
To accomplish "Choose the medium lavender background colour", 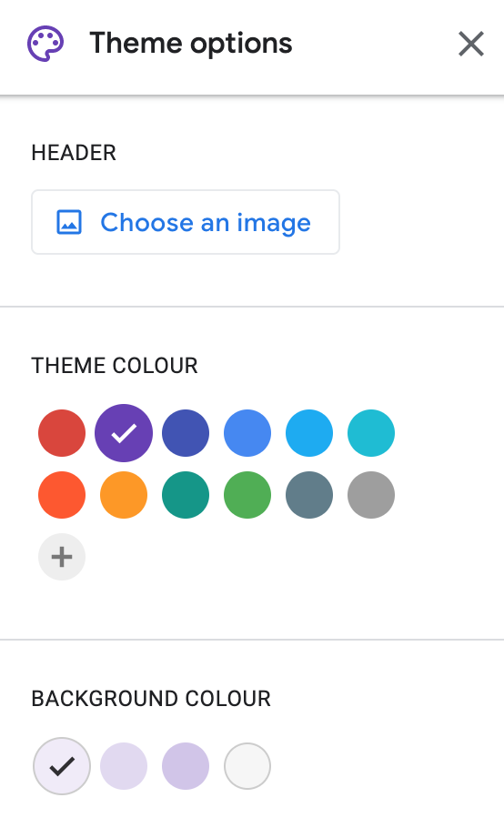I will (186, 766).
